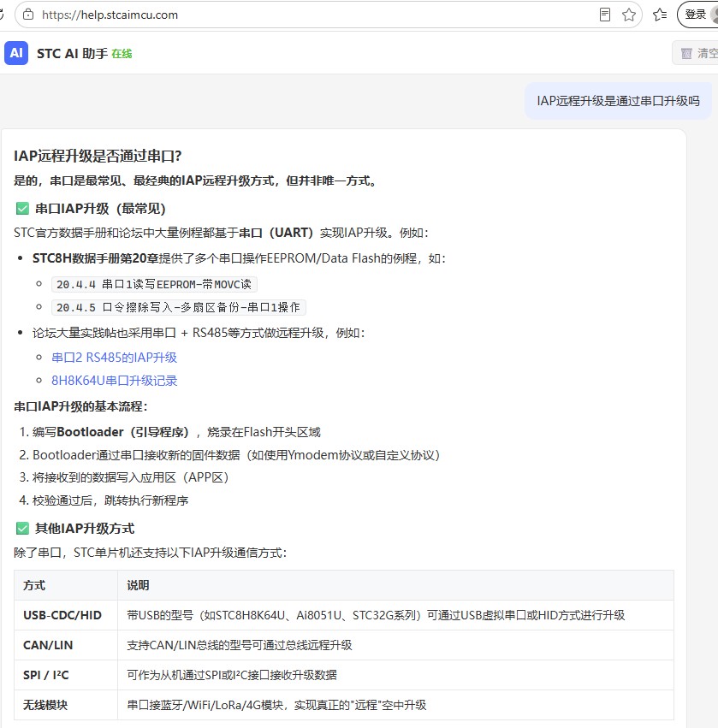This screenshot has height=728, width=718.
Task: Bookmark this page with star icon
Action: [x=629, y=15]
